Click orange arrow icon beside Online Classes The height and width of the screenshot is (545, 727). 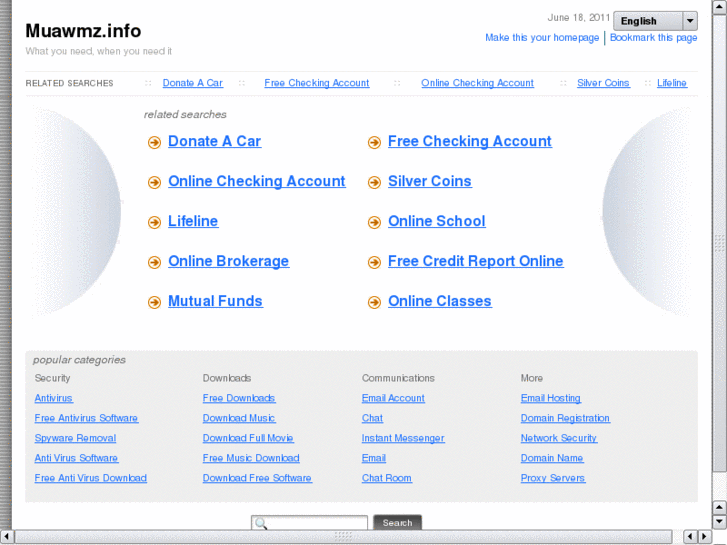tap(374, 302)
